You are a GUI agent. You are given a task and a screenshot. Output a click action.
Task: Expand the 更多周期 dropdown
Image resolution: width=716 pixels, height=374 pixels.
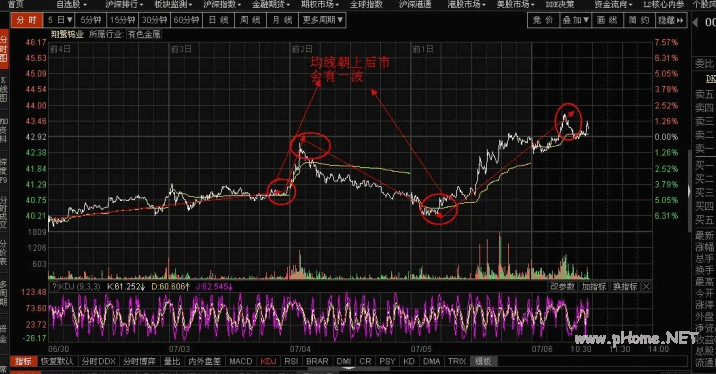click(x=323, y=20)
